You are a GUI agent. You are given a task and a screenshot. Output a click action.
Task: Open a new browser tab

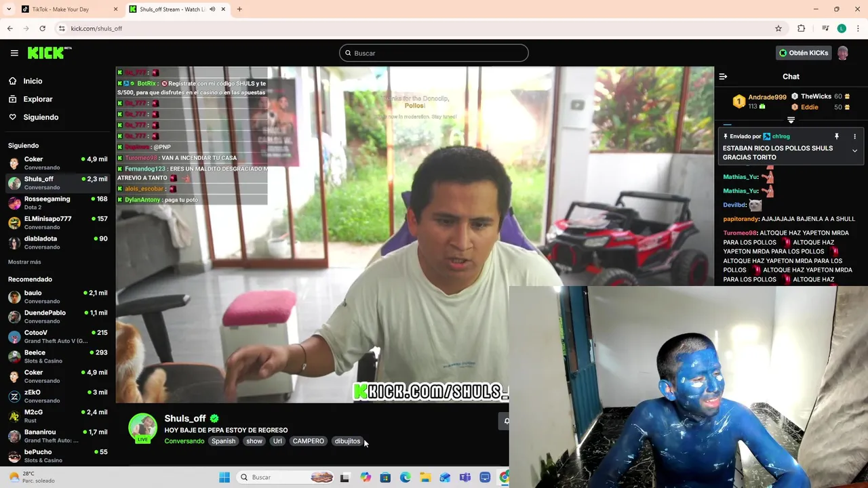pos(239,9)
